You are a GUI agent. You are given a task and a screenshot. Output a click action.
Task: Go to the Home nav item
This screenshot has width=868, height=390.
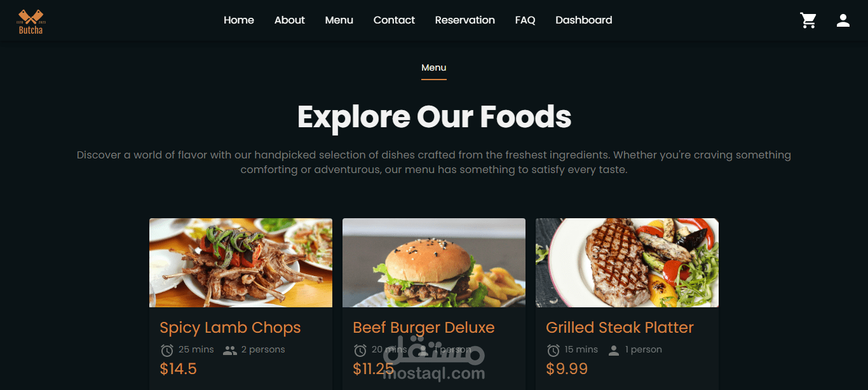239,20
